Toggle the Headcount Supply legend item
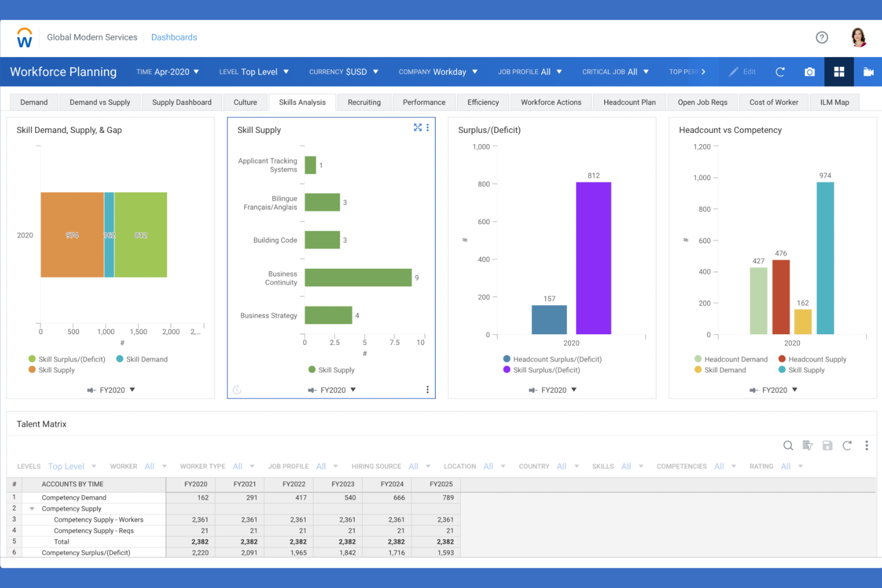The height and width of the screenshot is (588, 882). (x=812, y=359)
